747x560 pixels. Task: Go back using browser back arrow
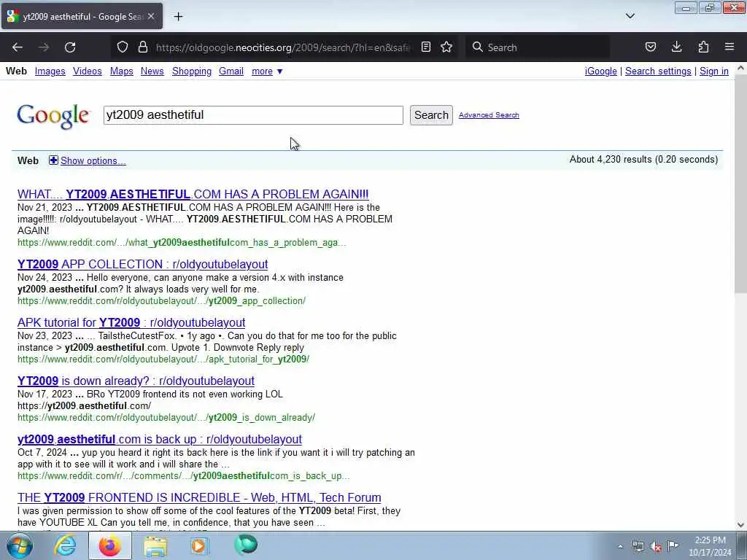[18, 47]
